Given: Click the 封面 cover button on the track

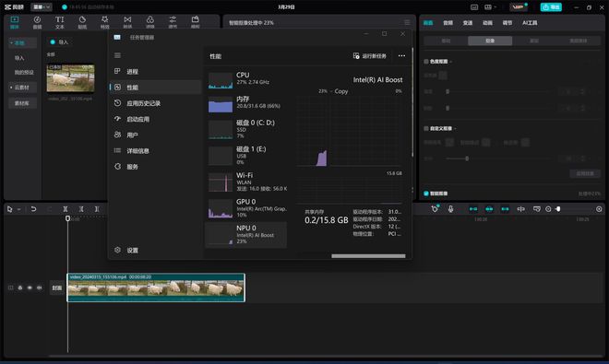Looking at the screenshot, I should pyautogui.click(x=57, y=288).
